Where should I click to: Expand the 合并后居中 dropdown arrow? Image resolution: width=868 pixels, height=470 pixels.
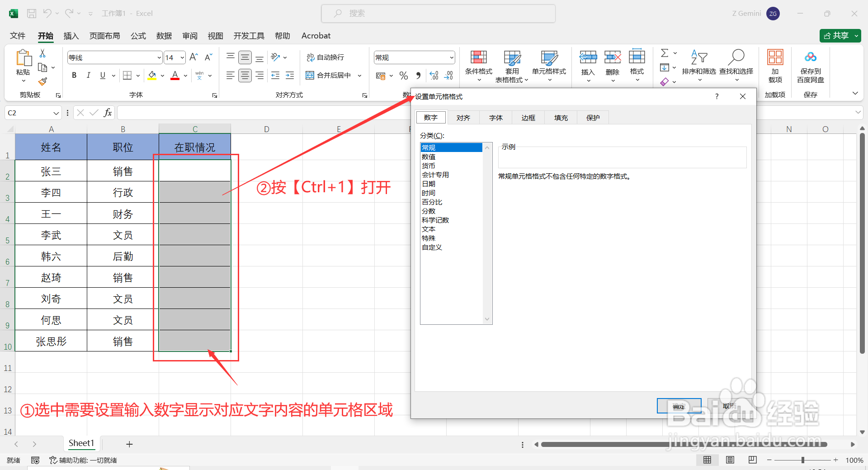[x=359, y=76]
